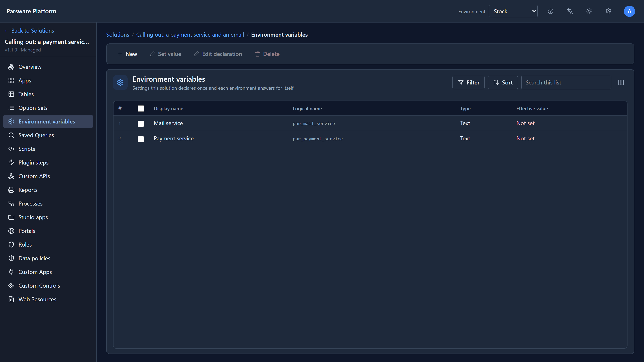Click the Apps grid icon

point(11,80)
